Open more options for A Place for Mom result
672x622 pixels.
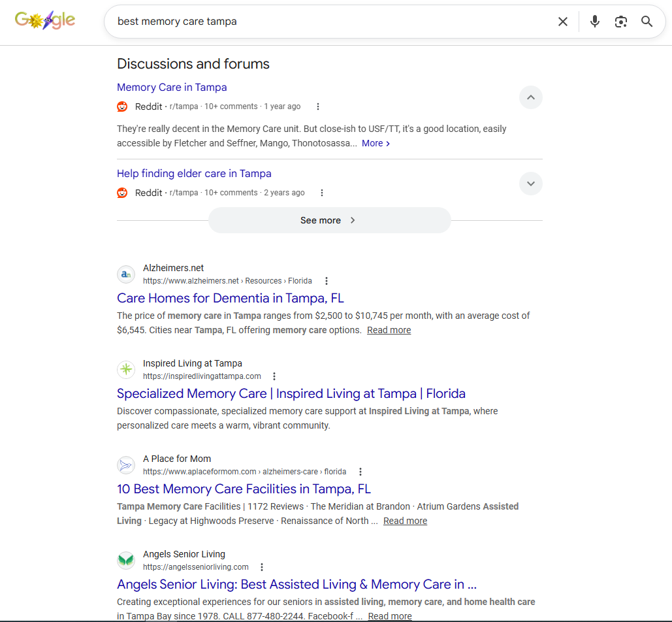pyautogui.click(x=360, y=472)
